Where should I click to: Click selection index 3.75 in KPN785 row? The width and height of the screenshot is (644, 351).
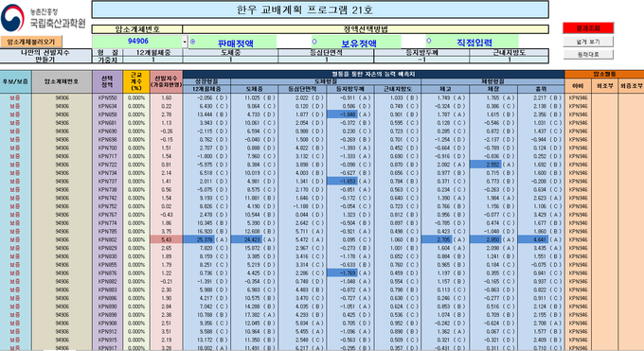pos(167,232)
